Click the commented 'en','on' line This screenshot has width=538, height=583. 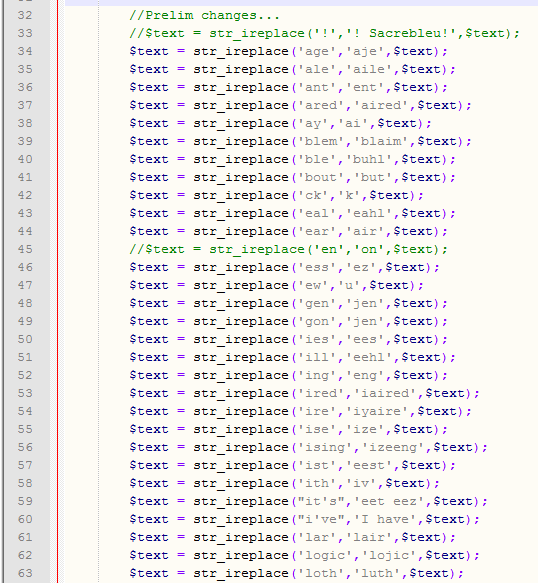tap(289, 249)
